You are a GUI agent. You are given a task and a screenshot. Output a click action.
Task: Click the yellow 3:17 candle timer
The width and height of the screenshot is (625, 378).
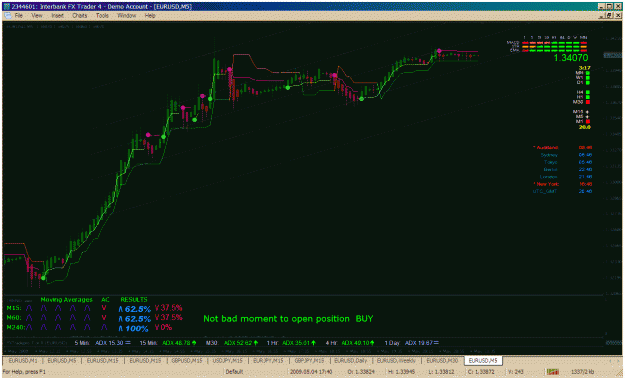584,68
